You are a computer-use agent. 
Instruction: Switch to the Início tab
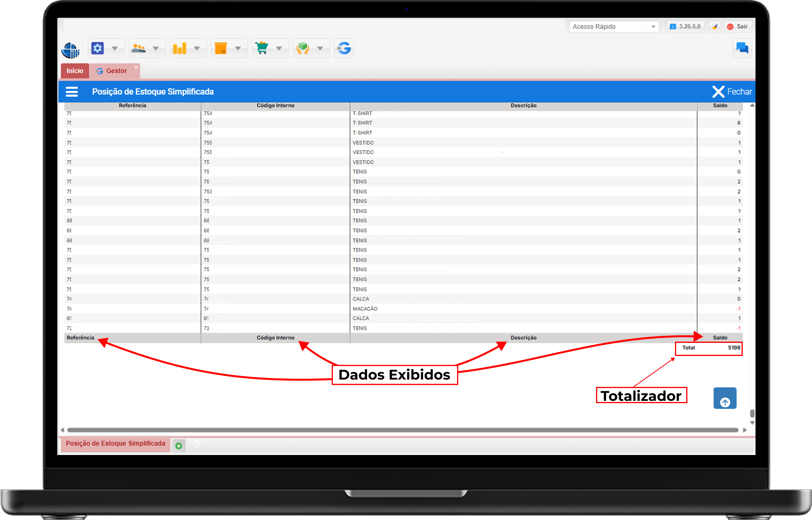pyautogui.click(x=75, y=71)
